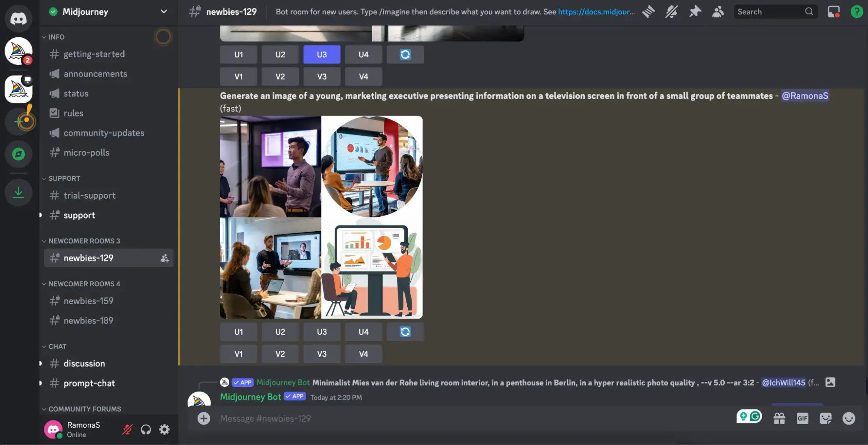Click the image attachment icon on reply preview

click(x=830, y=382)
